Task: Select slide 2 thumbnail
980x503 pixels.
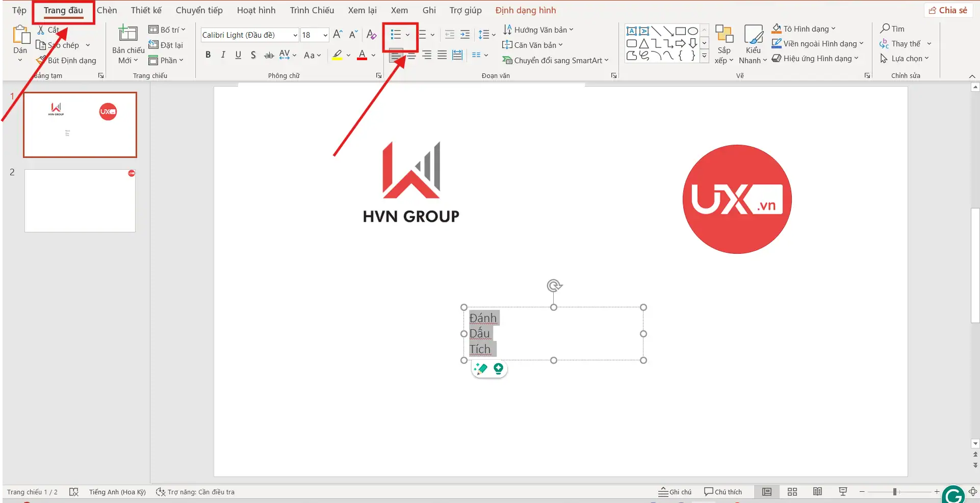Action: (80, 201)
